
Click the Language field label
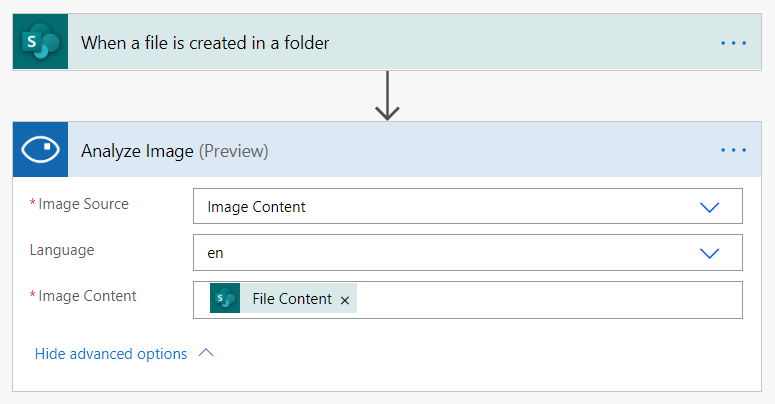click(x=62, y=250)
